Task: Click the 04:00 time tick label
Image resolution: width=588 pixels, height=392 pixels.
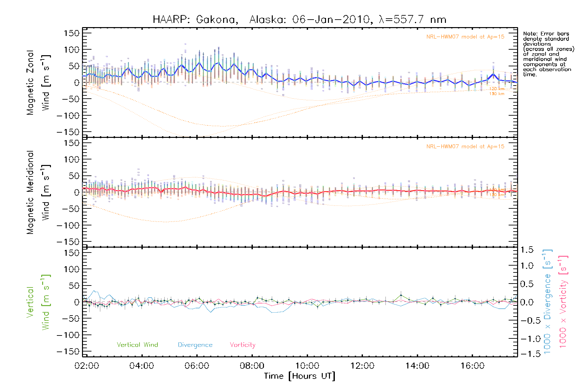Action: point(141,366)
